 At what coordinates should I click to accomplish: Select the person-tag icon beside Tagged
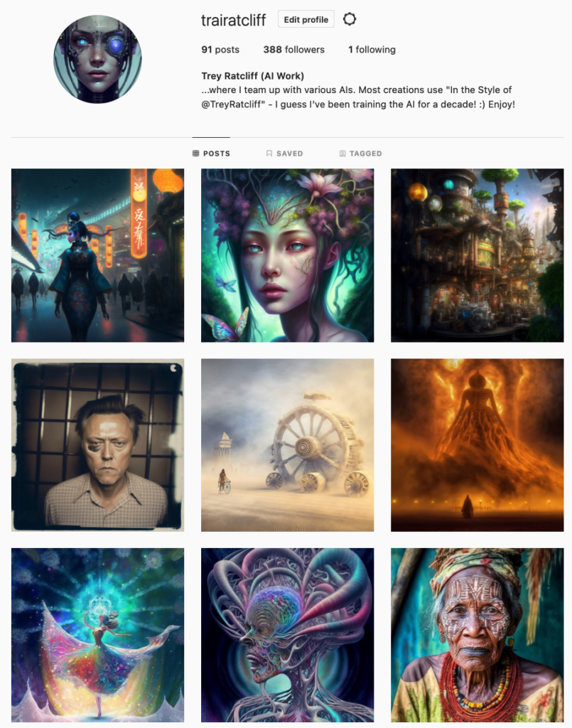(x=342, y=154)
